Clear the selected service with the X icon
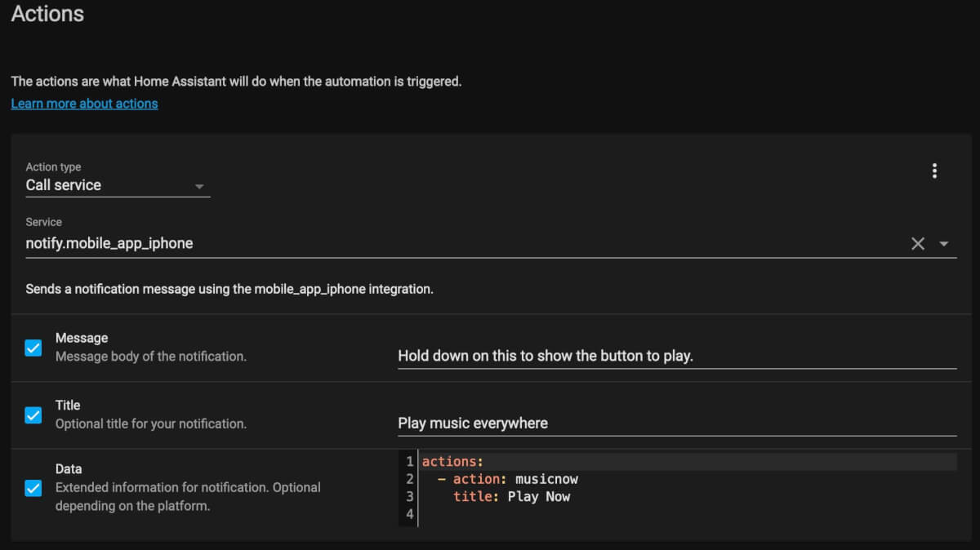Screen dimensions: 980x550 pyautogui.click(x=918, y=243)
